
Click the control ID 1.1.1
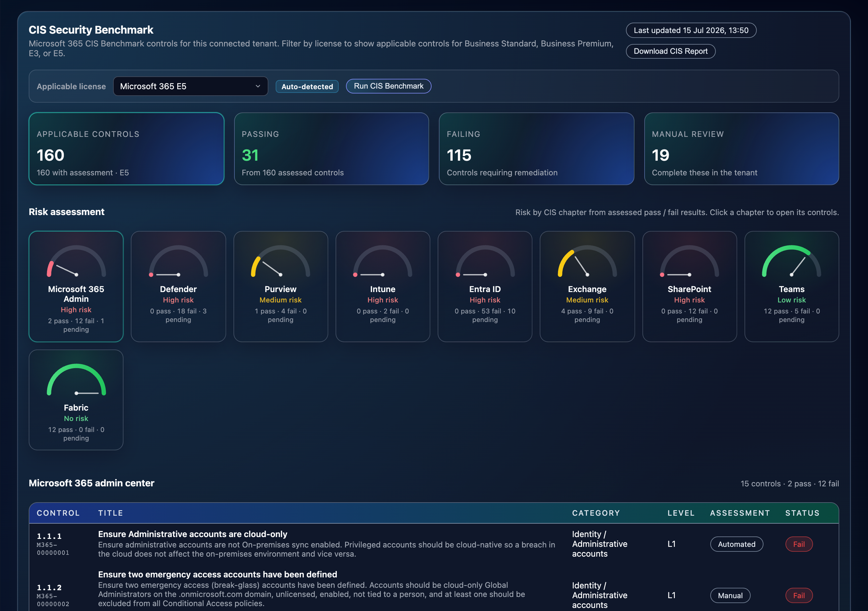point(49,536)
